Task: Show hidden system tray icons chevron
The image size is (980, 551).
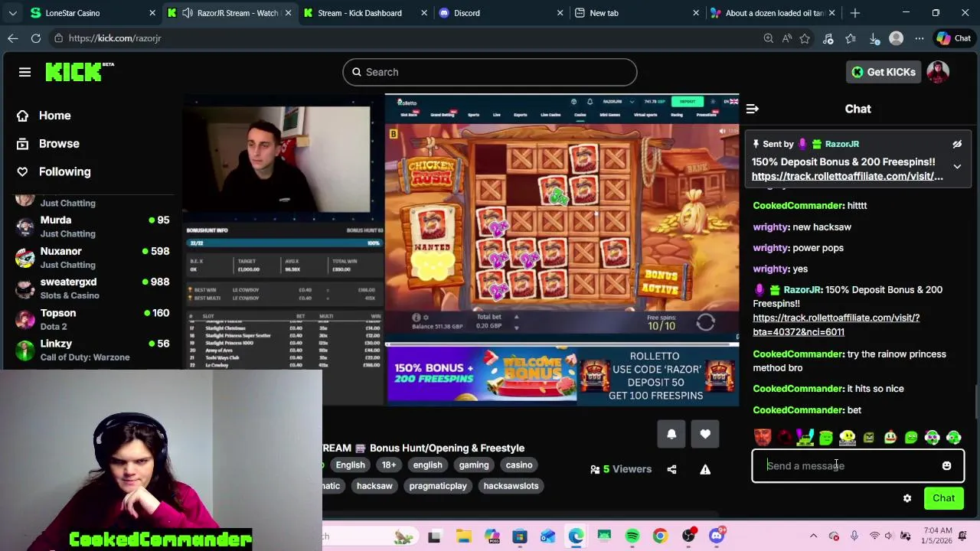Action: point(813,536)
